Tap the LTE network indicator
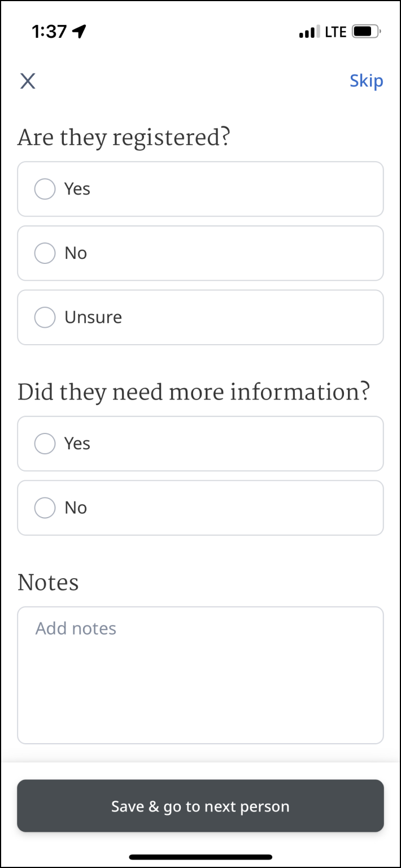 coord(335,32)
